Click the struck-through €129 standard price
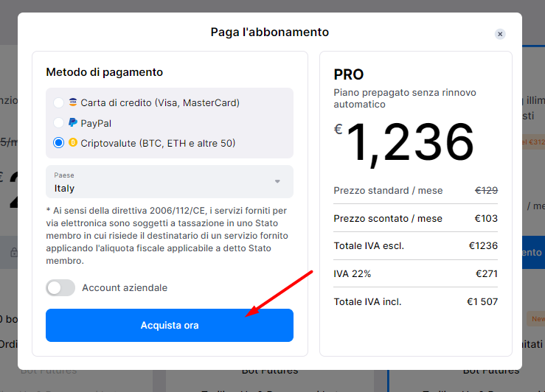The image size is (545, 392). click(485, 190)
